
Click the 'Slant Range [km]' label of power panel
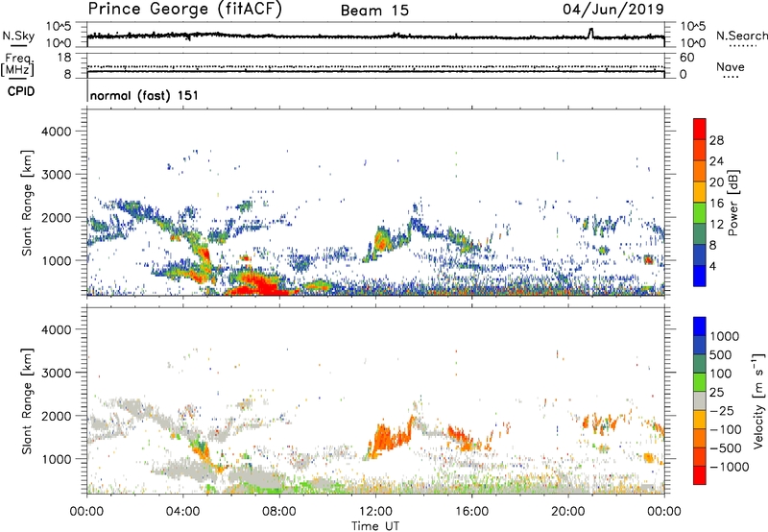[27, 203]
